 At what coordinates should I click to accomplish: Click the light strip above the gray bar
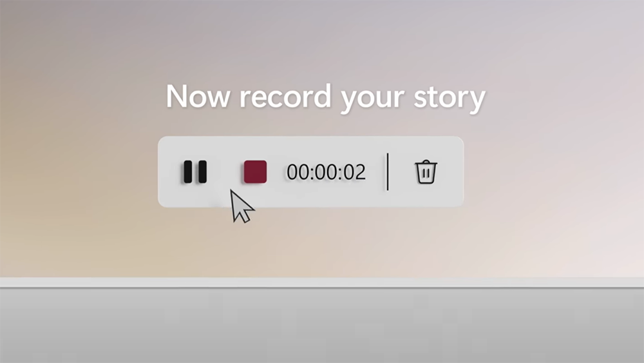click(x=322, y=282)
